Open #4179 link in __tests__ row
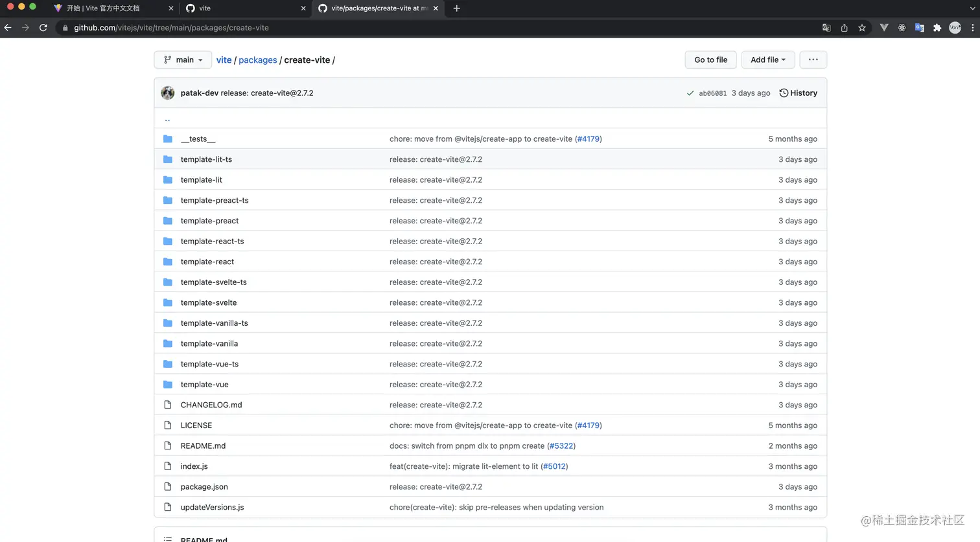The width and height of the screenshot is (980, 542). 589,139
